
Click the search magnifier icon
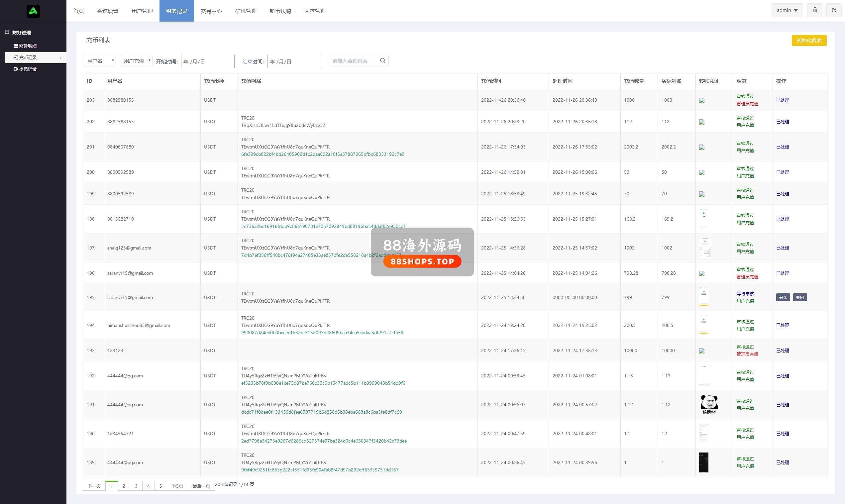(x=382, y=61)
